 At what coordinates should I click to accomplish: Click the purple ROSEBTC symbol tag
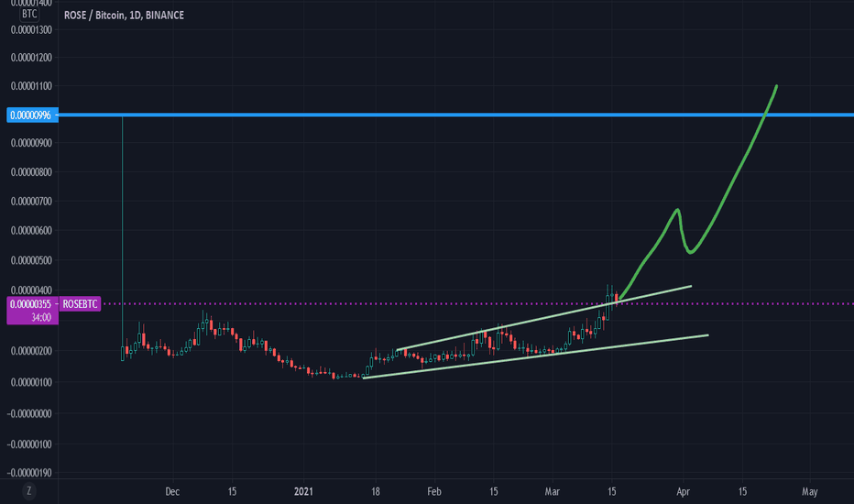(x=80, y=304)
